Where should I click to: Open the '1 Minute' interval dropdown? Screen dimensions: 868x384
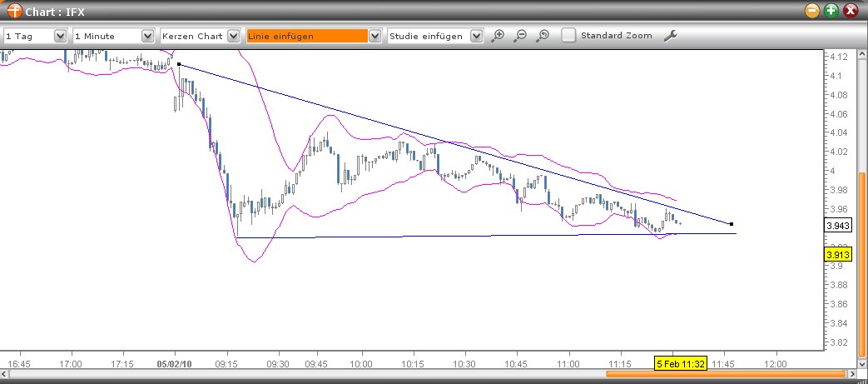[x=148, y=36]
